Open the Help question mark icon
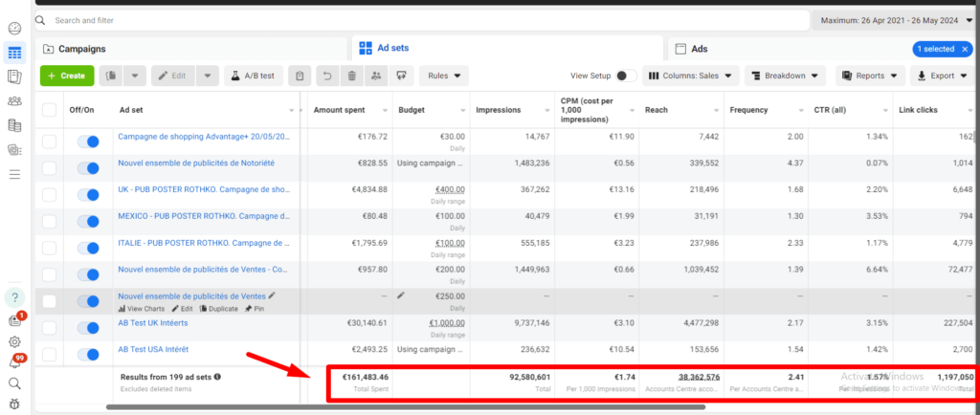The width and height of the screenshot is (980, 415). point(14,296)
